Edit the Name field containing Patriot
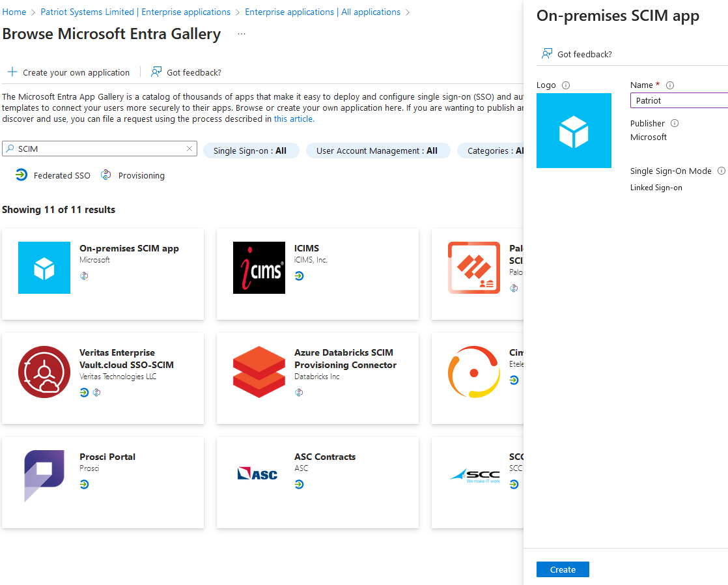Viewport: 728px width, 585px height. coord(679,100)
